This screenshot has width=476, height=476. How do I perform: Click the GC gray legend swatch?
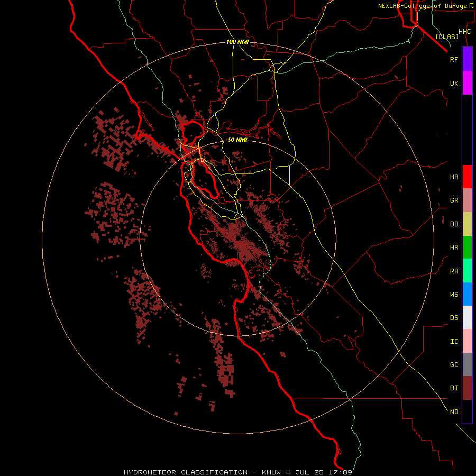click(467, 364)
